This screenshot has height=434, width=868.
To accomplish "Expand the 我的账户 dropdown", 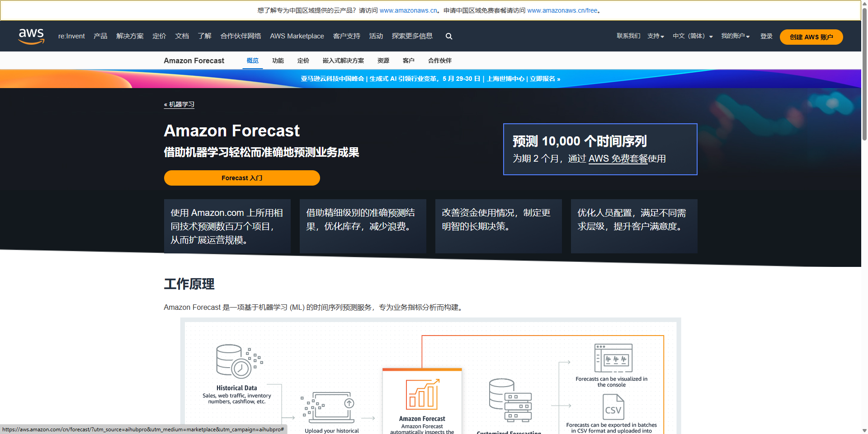I will click(735, 36).
